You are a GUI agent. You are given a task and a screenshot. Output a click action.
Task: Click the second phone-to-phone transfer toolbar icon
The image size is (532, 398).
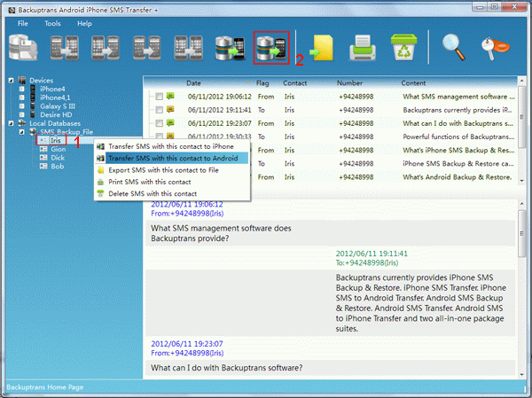tap(106, 48)
